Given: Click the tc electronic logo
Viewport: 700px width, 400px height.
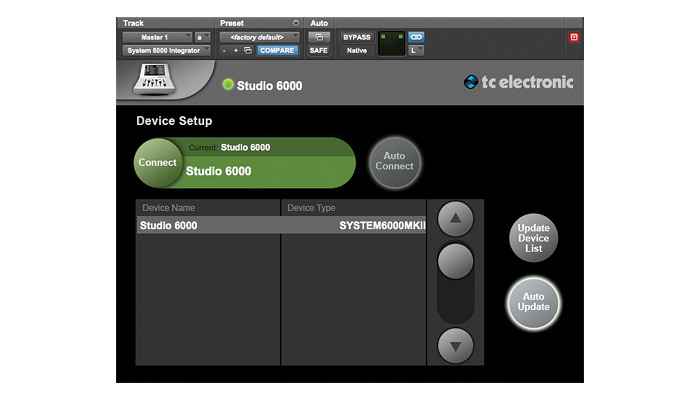Looking at the screenshot, I should coord(518,82).
